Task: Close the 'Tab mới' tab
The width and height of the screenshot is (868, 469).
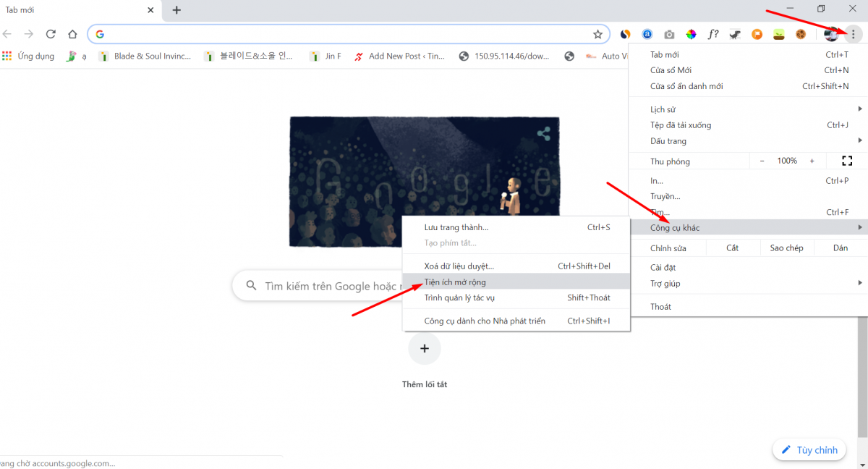Action: click(150, 10)
